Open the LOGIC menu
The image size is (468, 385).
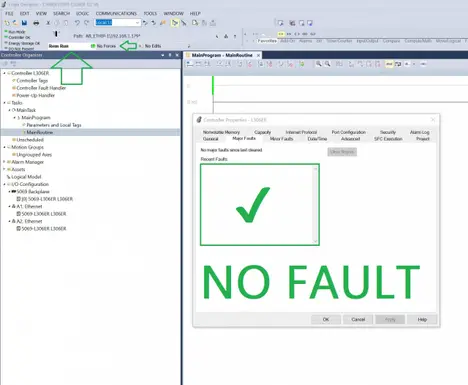tap(82, 13)
